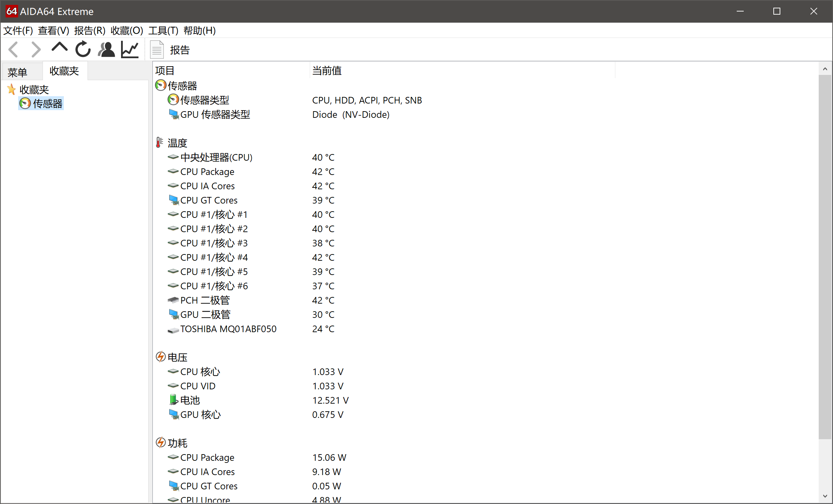Click the PCH 二极管 chip icon
This screenshot has width=833, height=504.
173,300
